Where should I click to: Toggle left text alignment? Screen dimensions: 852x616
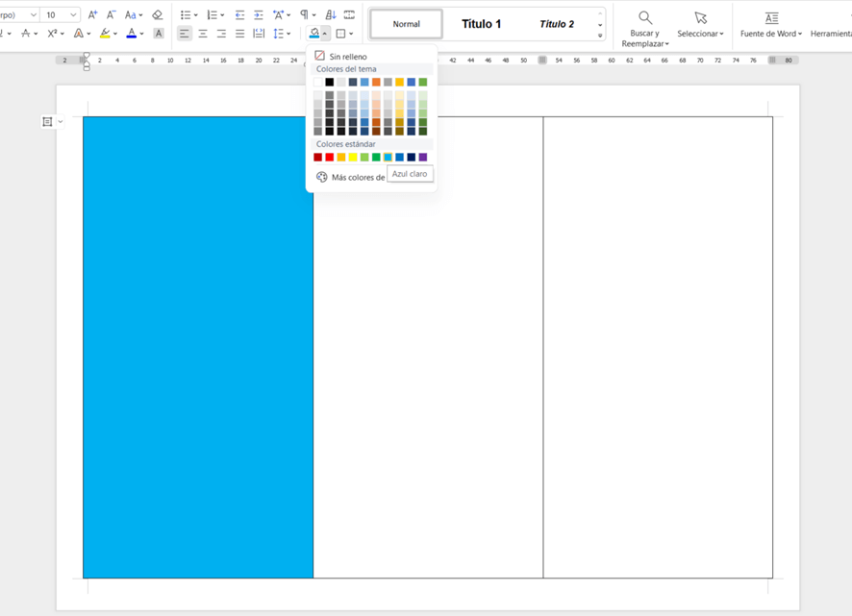pos(185,34)
